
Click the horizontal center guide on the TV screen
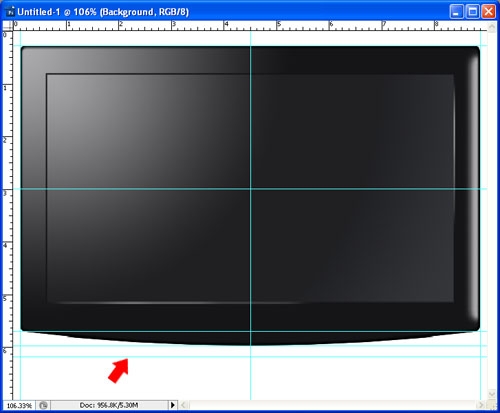(x=250, y=189)
